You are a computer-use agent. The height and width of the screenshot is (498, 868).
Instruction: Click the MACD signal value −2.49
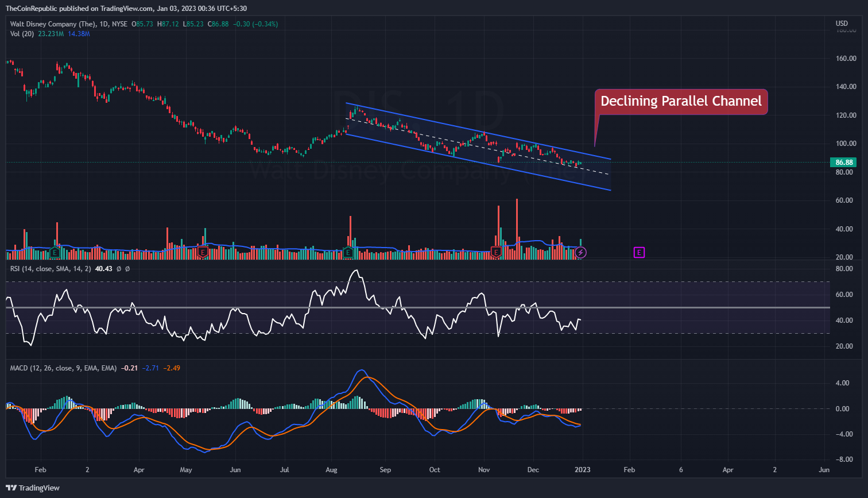click(172, 368)
